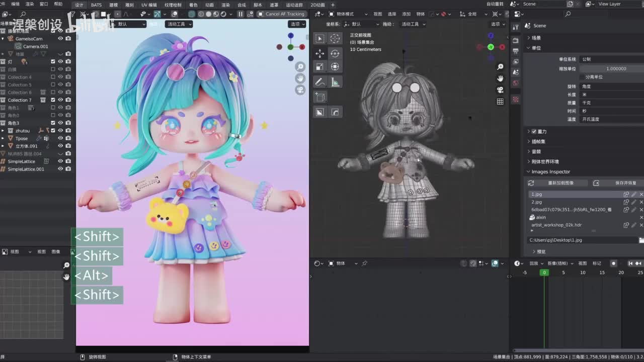Enable the 分离单位 checkbox
Screen dimensions: 644x362
(582, 77)
